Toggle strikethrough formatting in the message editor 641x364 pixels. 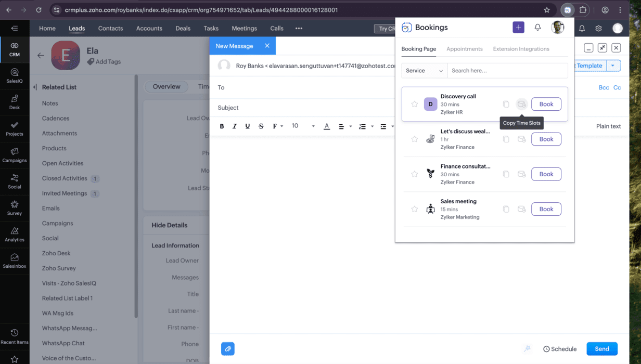pos(261,126)
